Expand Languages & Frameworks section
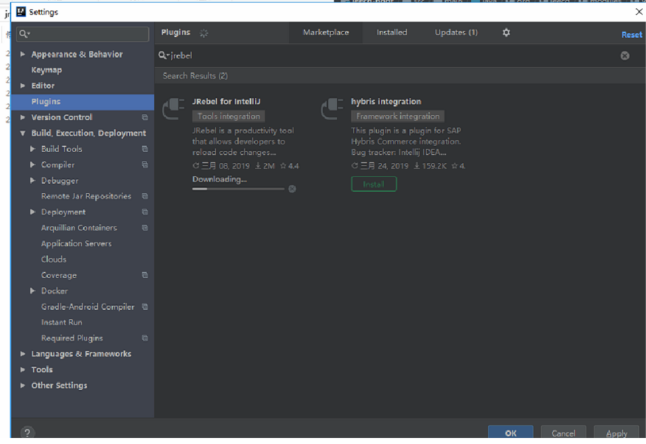Viewport: 646px width, 444px height. coord(23,354)
